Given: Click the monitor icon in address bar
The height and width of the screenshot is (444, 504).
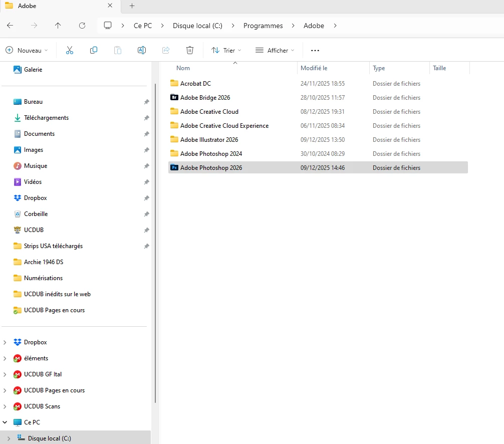Looking at the screenshot, I should (108, 26).
